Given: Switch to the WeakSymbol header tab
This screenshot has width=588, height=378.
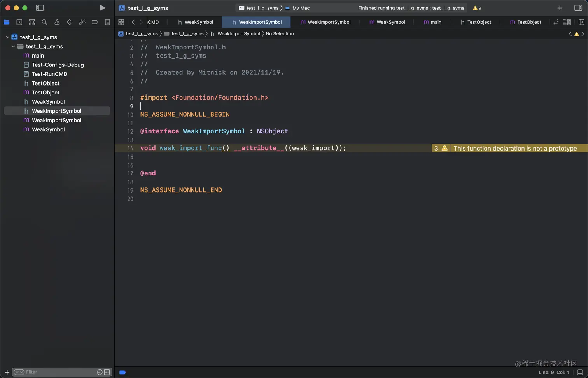Looking at the screenshot, I should click(195, 22).
